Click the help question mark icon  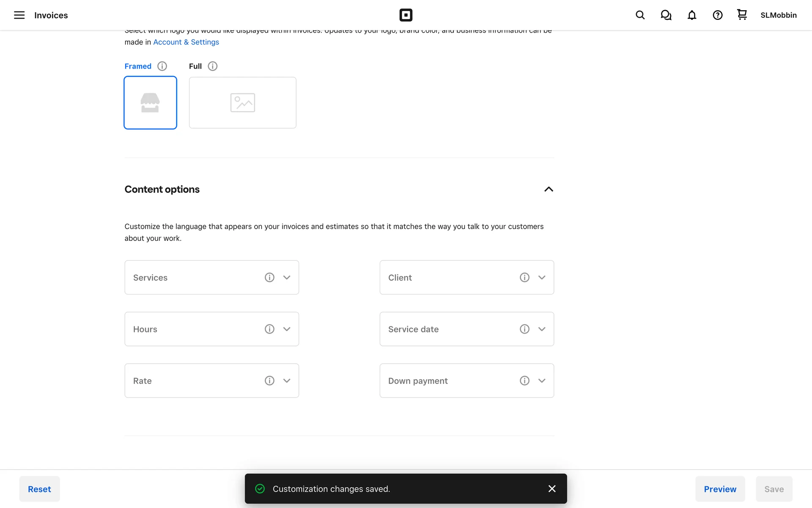(717, 15)
